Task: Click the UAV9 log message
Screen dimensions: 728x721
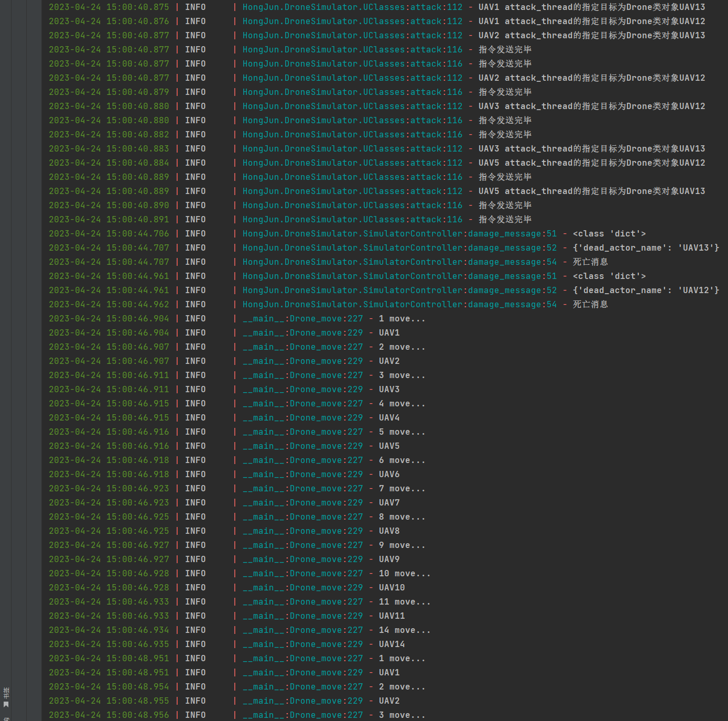Action: click(x=389, y=559)
